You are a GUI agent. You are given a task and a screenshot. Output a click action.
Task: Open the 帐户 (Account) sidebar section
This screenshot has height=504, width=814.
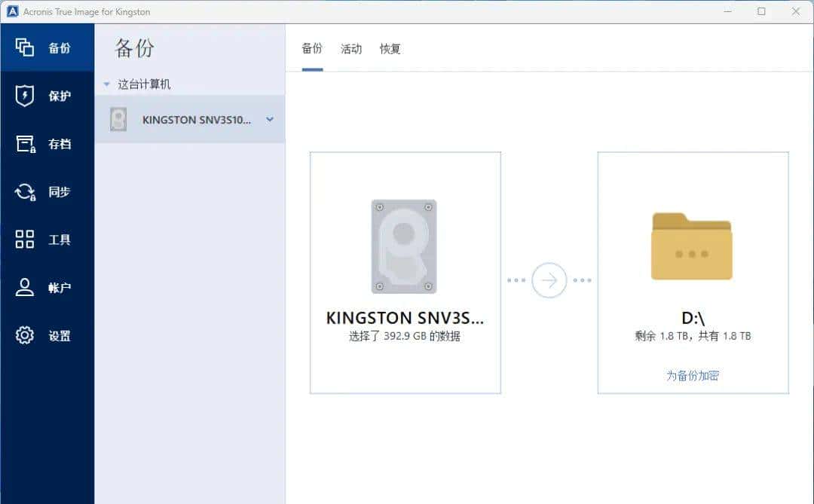pos(47,287)
